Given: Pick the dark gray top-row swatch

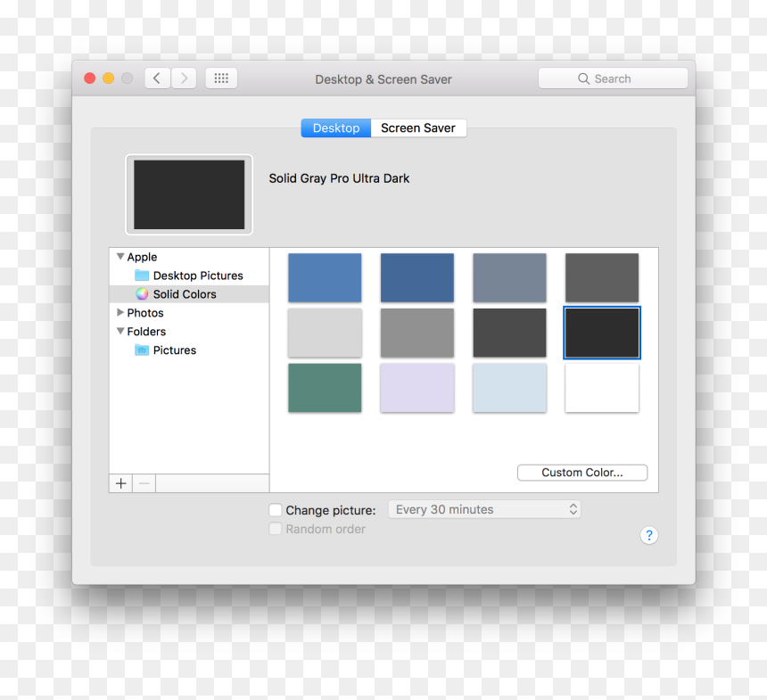Looking at the screenshot, I should click(602, 278).
